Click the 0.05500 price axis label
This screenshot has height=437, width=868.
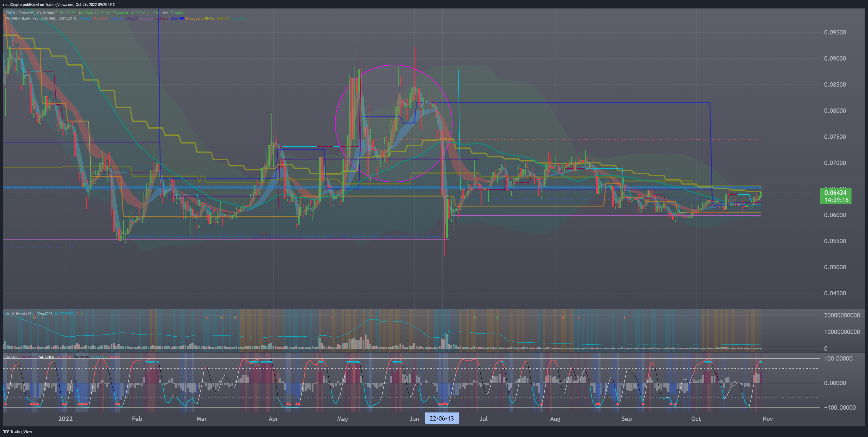click(x=835, y=241)
